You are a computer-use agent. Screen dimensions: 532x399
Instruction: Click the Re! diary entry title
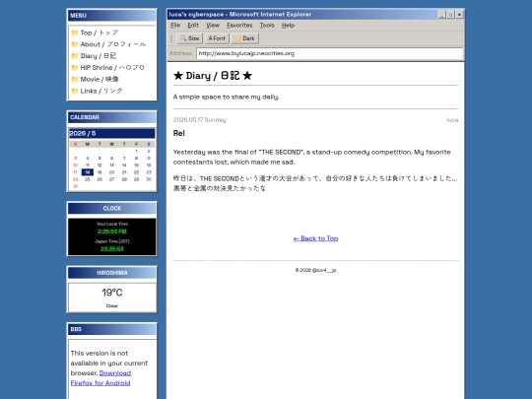178,133
